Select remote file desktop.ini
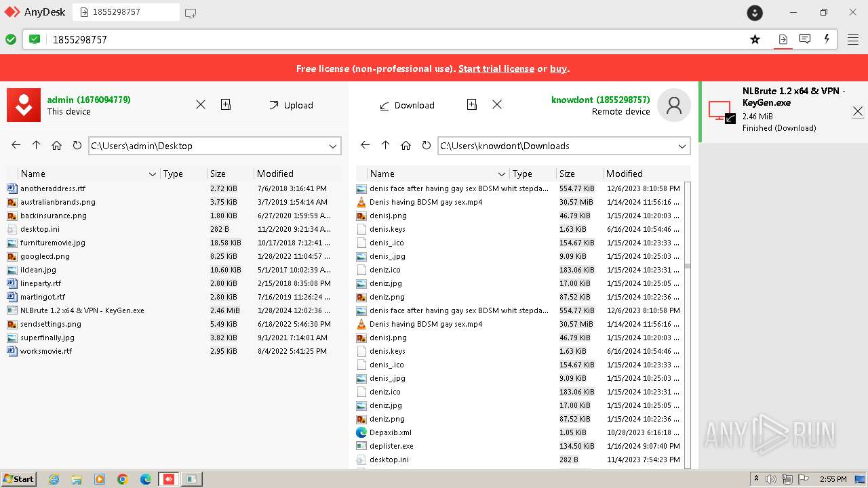This screenshot has width=868, height=488. 389,460
